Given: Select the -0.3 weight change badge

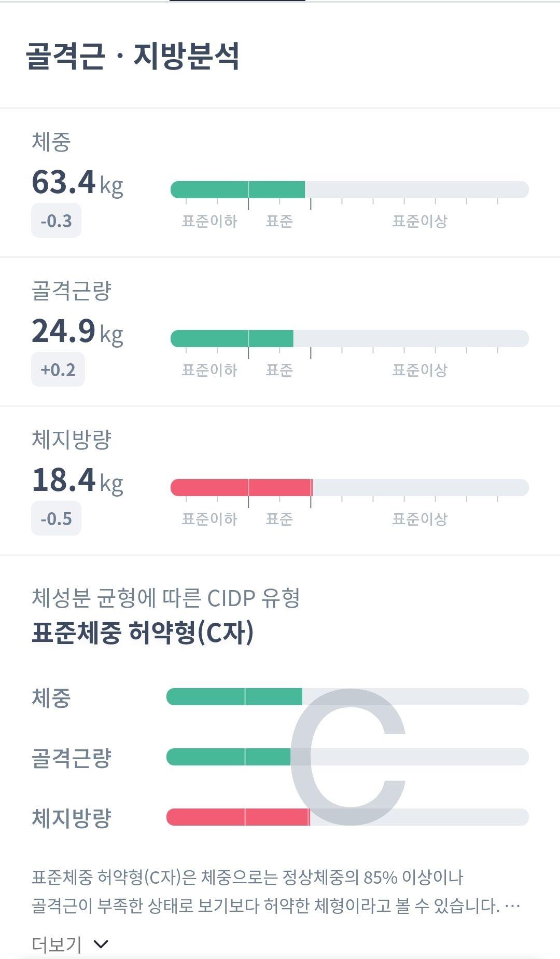Looking at the screenshot, I should click(x=56, y=221).
